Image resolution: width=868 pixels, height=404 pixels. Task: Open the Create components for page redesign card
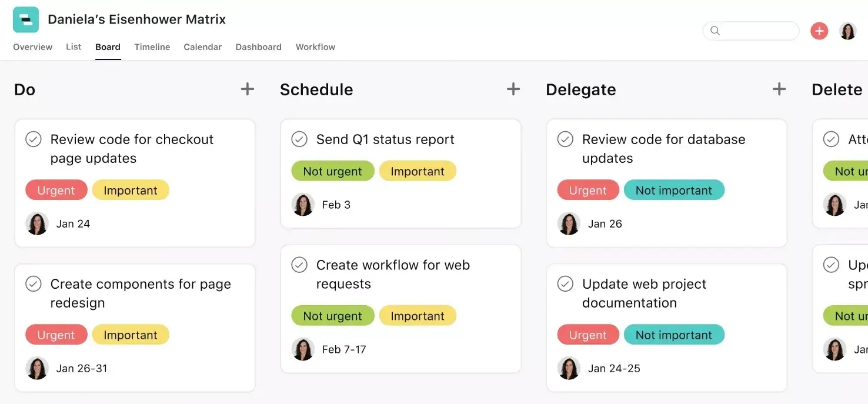point(135,328)
